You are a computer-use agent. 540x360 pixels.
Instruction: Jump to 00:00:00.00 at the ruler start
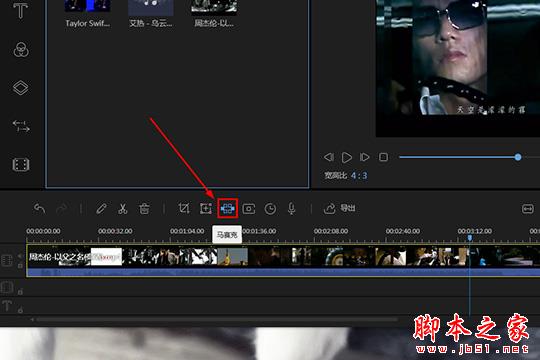[43, 231]
